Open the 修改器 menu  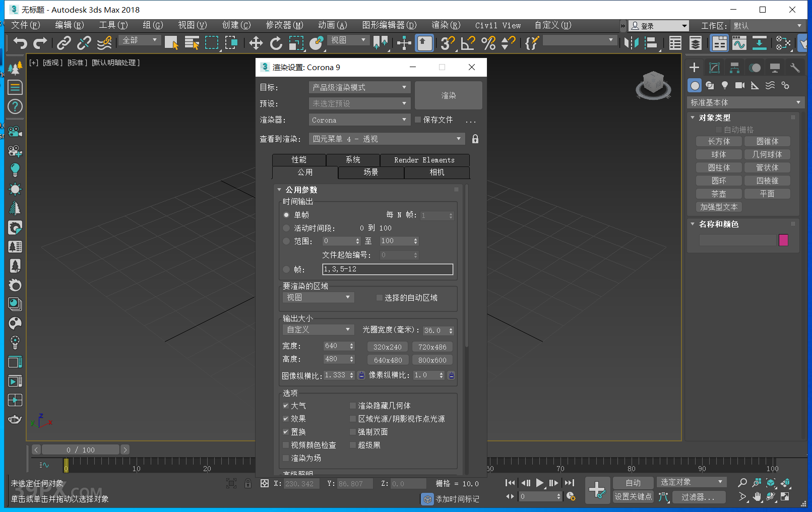(284, 25)
